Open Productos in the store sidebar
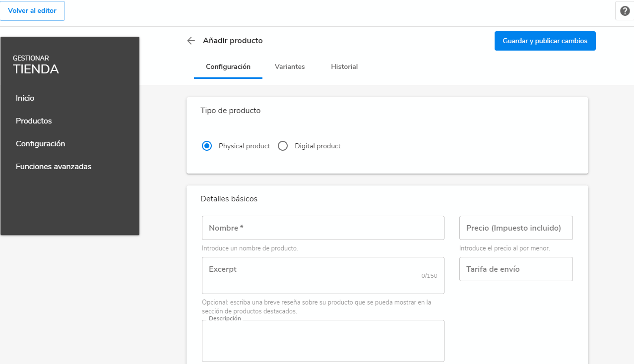The height and width of the screenshot is (364, 634). click(34, 121)
